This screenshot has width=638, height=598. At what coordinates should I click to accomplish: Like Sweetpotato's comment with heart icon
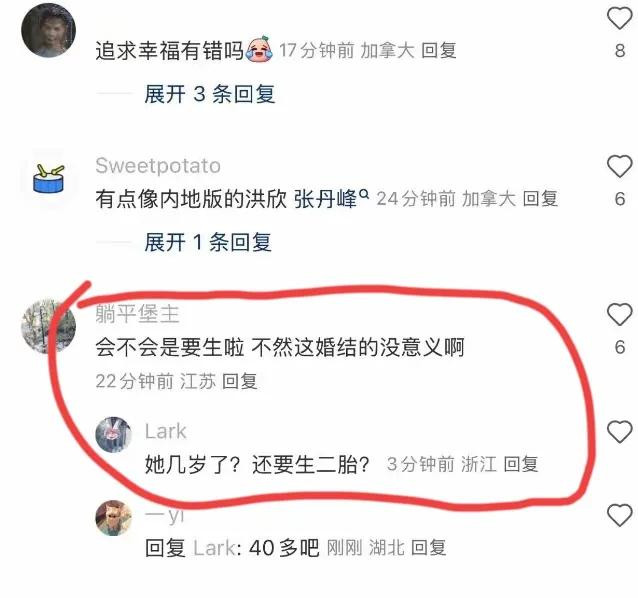pos(619,166)
